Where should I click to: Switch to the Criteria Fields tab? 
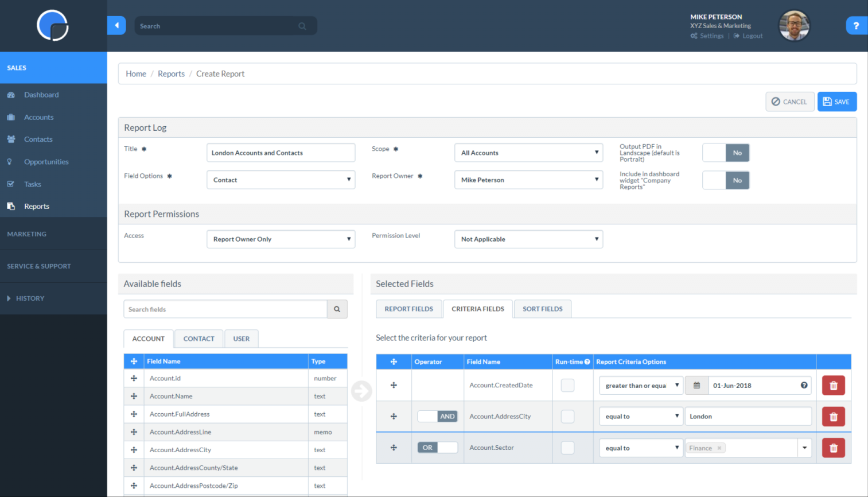pos(478,309)
